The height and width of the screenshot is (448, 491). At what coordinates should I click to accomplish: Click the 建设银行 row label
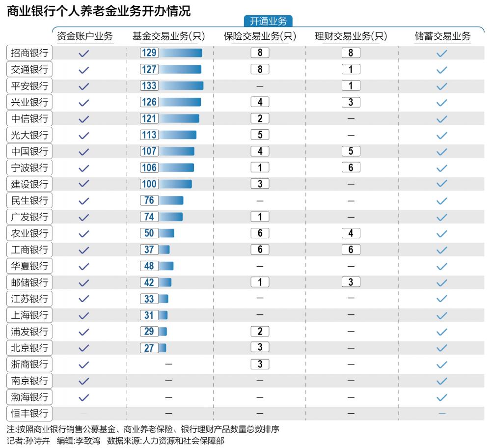pos(29,184)
